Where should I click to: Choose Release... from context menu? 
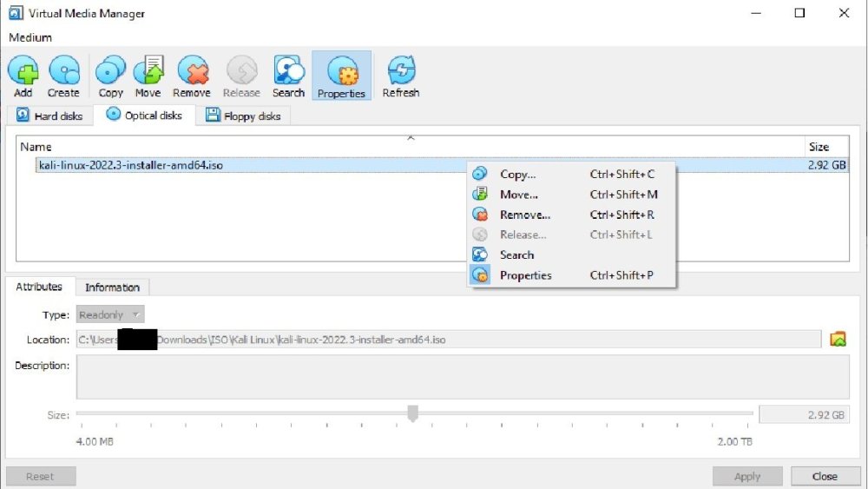point(571,235)
